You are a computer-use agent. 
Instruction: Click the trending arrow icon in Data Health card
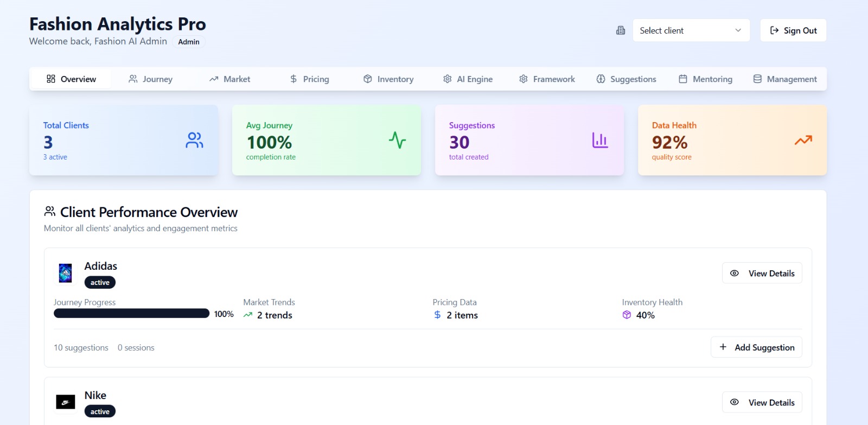[803, 140]
